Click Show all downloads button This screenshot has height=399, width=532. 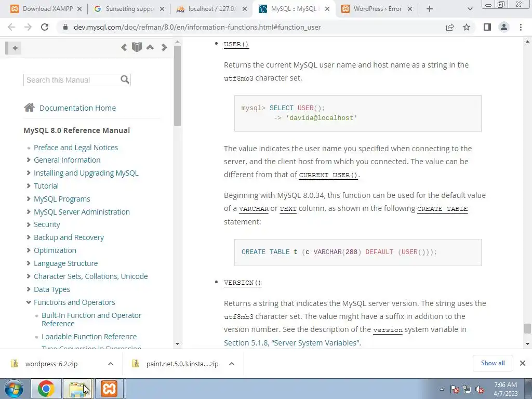(x=493, y=363)
